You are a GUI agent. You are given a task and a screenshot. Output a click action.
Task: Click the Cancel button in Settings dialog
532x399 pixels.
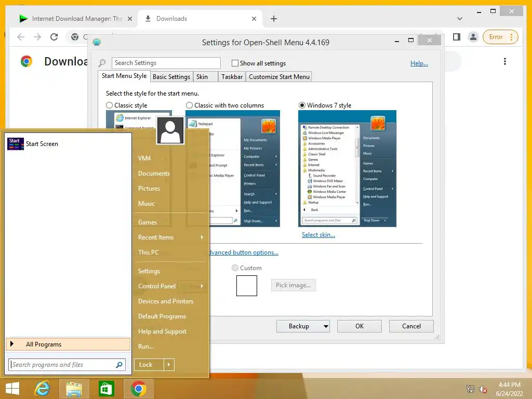click(411, 326)
